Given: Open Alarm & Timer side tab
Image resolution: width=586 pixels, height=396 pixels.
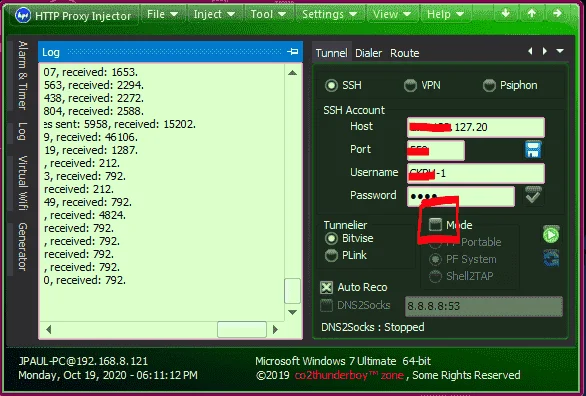Looking at the screenshot, I should point(22,75).
